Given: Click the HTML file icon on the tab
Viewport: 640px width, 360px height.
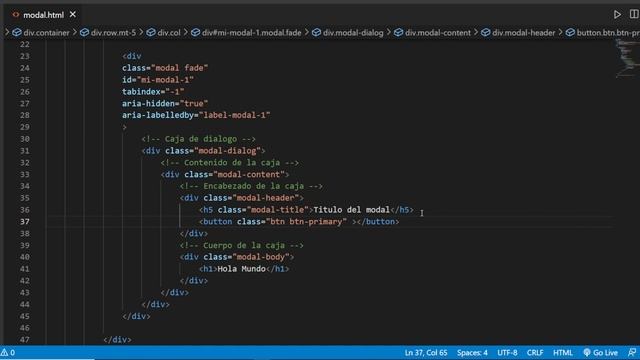Looking at the screenshot, I should point(16,15).
